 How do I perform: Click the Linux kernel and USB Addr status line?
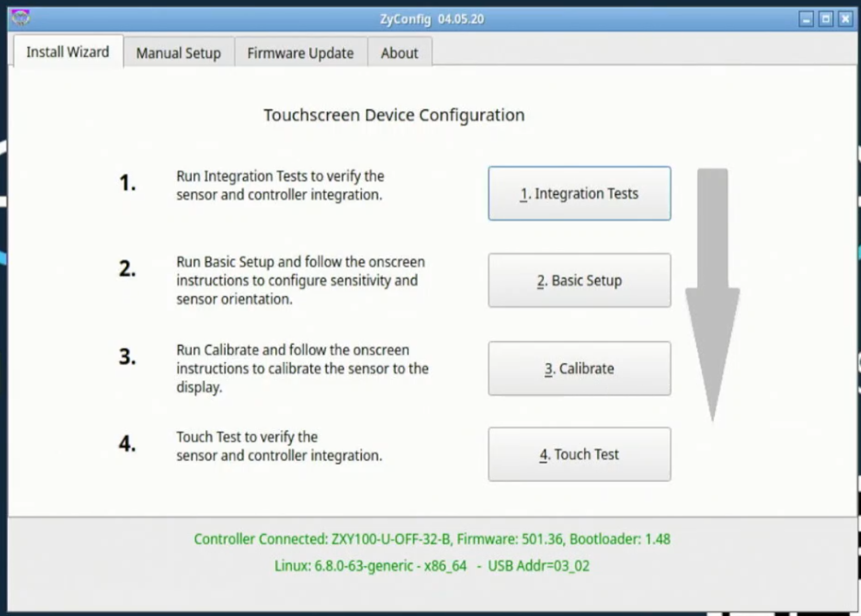coord(432,566)
